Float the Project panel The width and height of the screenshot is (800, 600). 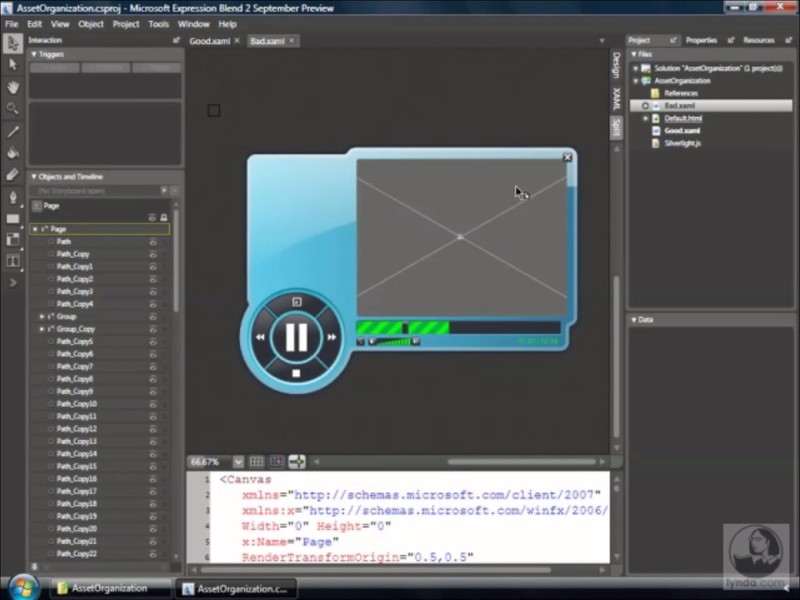(x=673, y=40)
